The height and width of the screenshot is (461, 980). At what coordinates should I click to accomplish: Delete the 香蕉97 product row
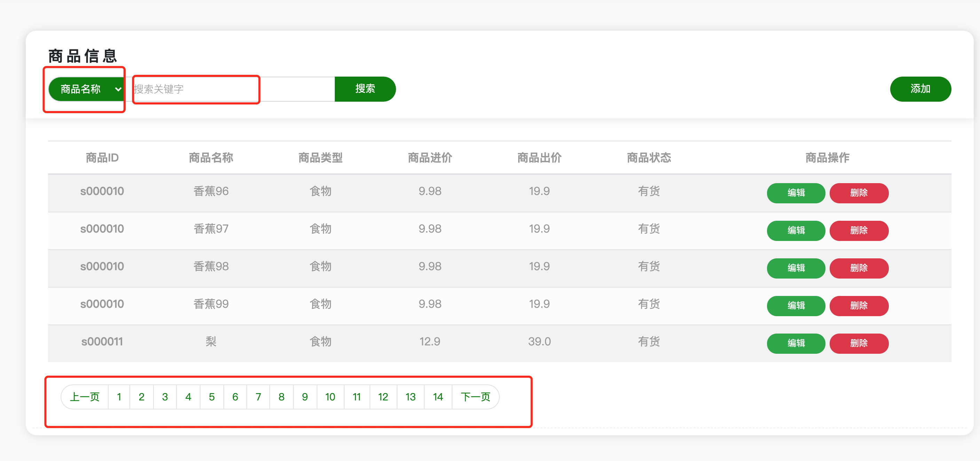[x=859, y=231]
